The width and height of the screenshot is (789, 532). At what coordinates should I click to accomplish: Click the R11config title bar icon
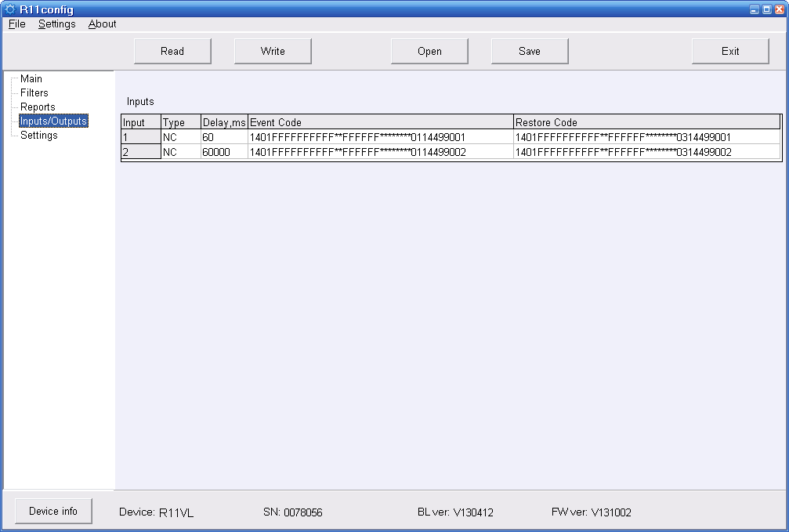10,9
